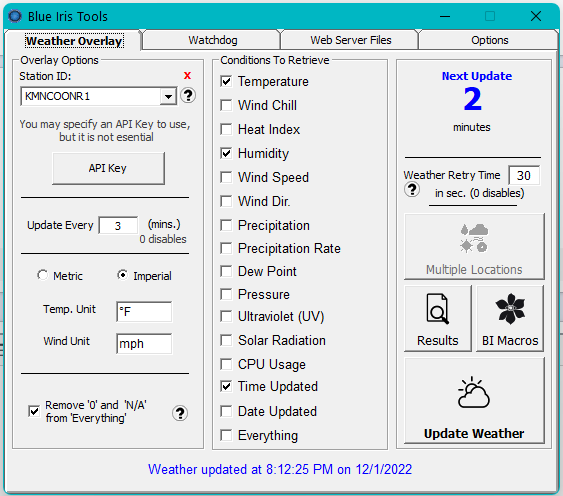Open the Options tab
The height and width of the screenshot is (496, 563).
(x=489, y=40)
